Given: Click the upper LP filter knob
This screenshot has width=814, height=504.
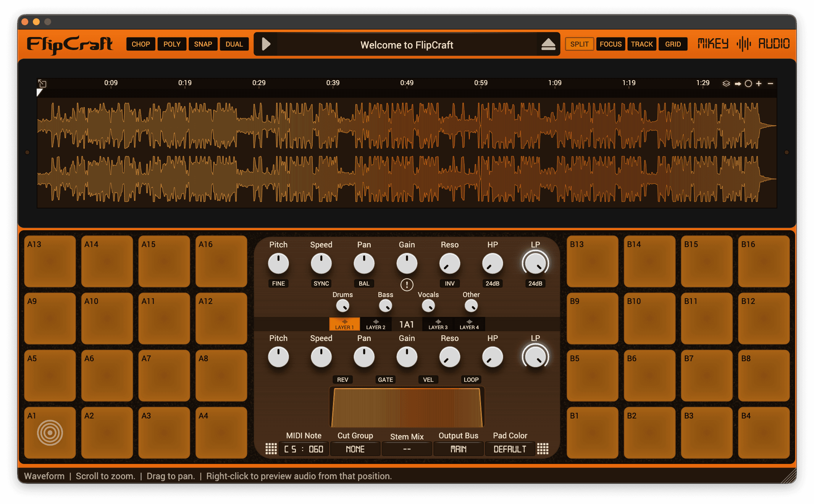Looking at the screenshot, I should pyautogui.click(x=535, y=263).
